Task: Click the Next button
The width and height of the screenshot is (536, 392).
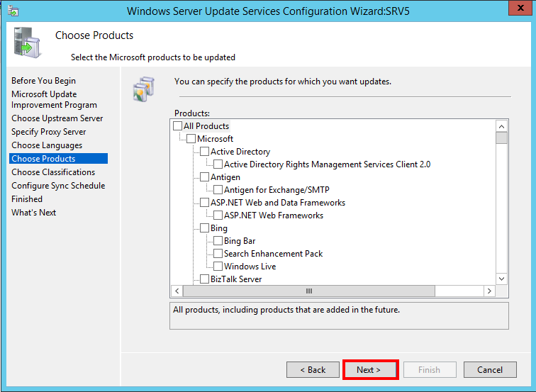Action: point(371,370)
